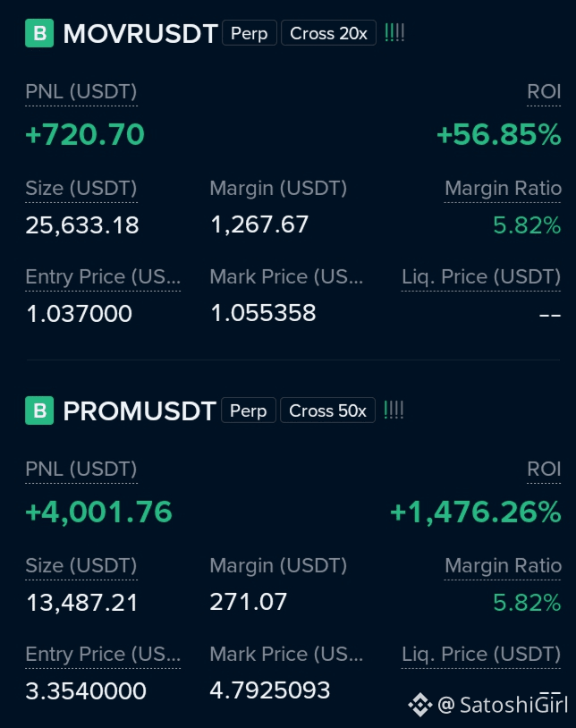Tap the PNL (USDT) label for MOVRUSDT
Screen dimensions: 576x728
(81, 91)
